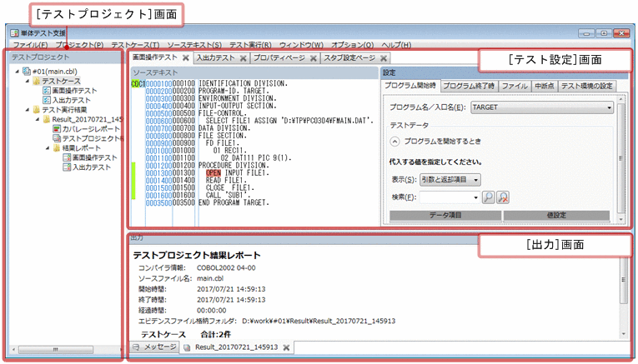Click the カバレージレポート label in tree
This screenshot has width=638, height=364.
[x=91, y=129]
